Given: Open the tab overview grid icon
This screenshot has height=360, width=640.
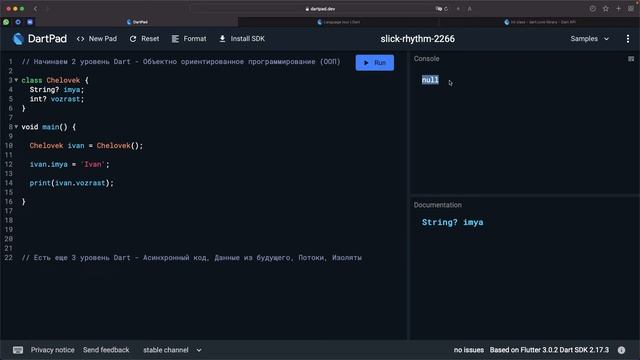Looking at the screenshot, I should click(631, 9).
